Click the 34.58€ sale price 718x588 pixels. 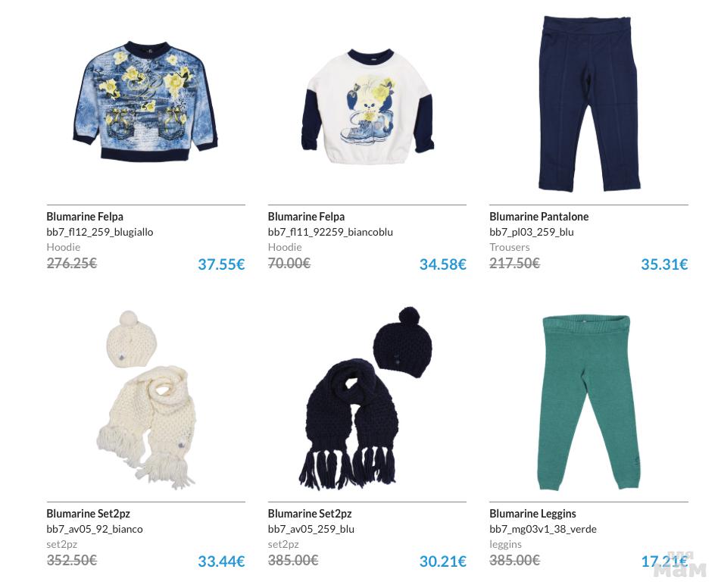443,264
